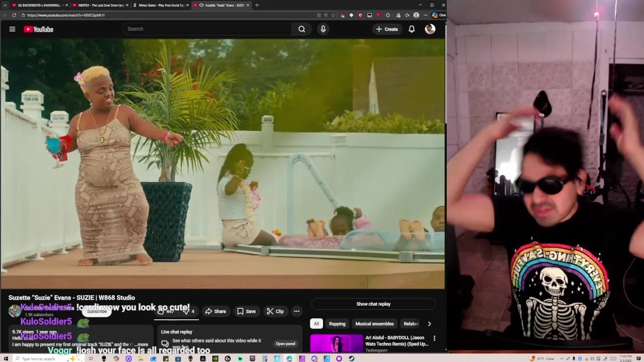Like the video with 447 likes

point(166,311)
